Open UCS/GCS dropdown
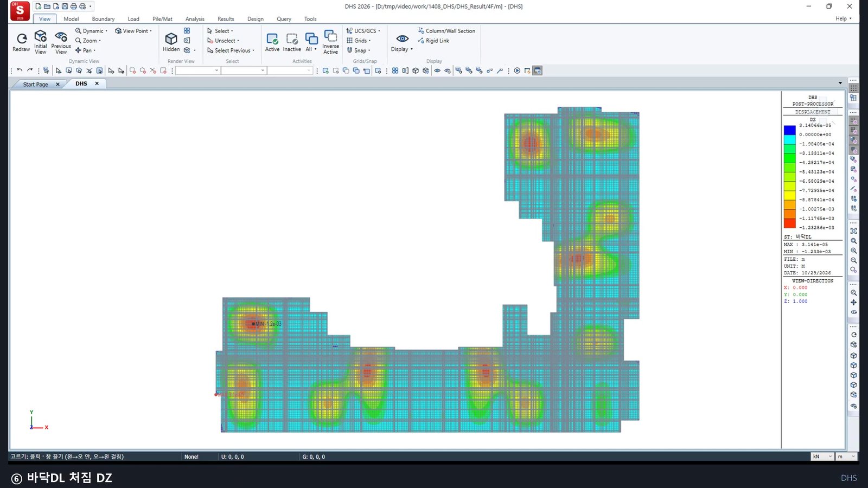868x488 pixels. click(363, 31)
